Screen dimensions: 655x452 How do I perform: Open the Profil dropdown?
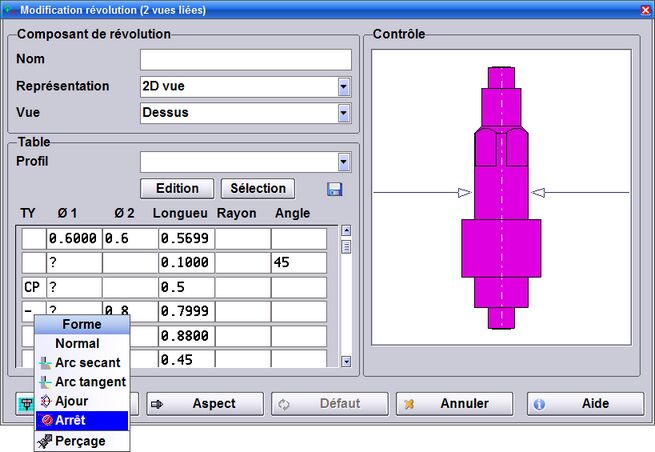tap(343, 162)
